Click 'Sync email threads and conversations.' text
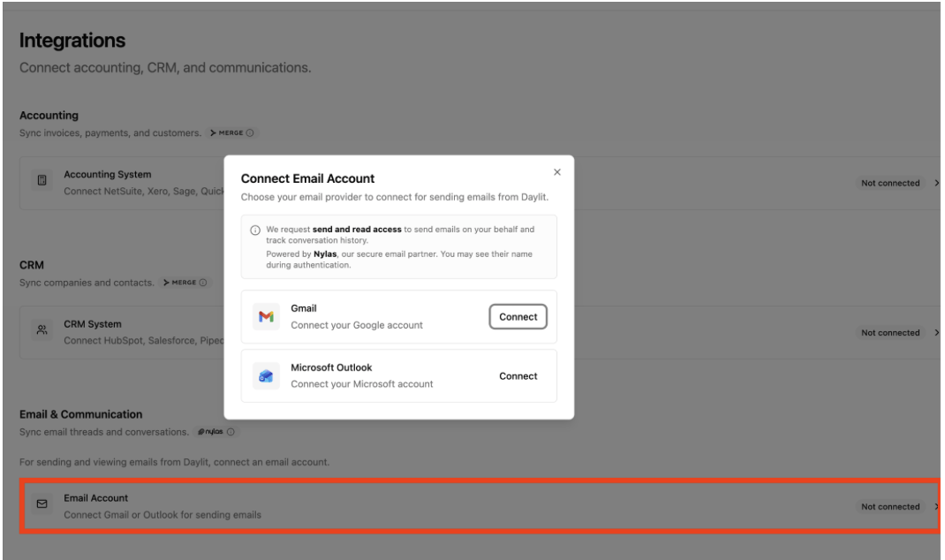 [x=104, y=432]
